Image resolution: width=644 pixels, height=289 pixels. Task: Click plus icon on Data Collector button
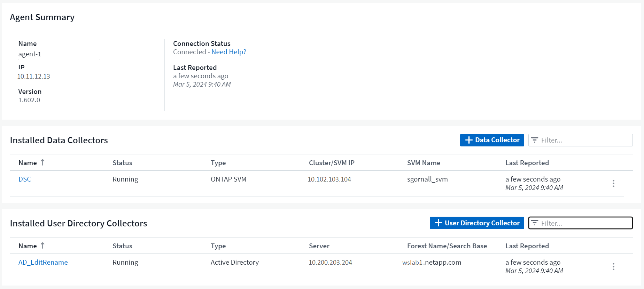469,140
